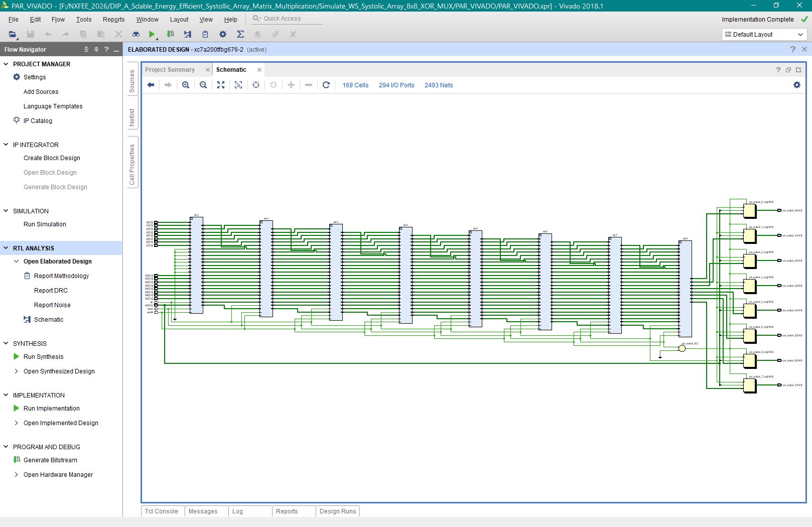Viewport: 812px width, 527px height.
Task: Switch to the Project Summary tab
Action: tap(170, 70)
